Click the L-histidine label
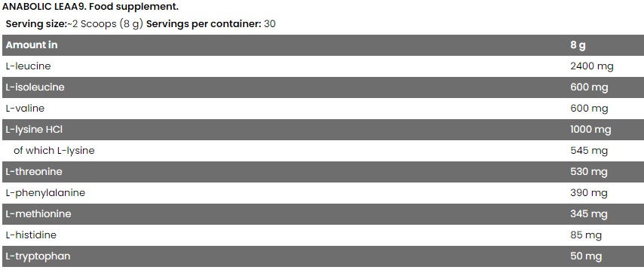The width and height of the screenshot is (644, 273). point(31,235)
